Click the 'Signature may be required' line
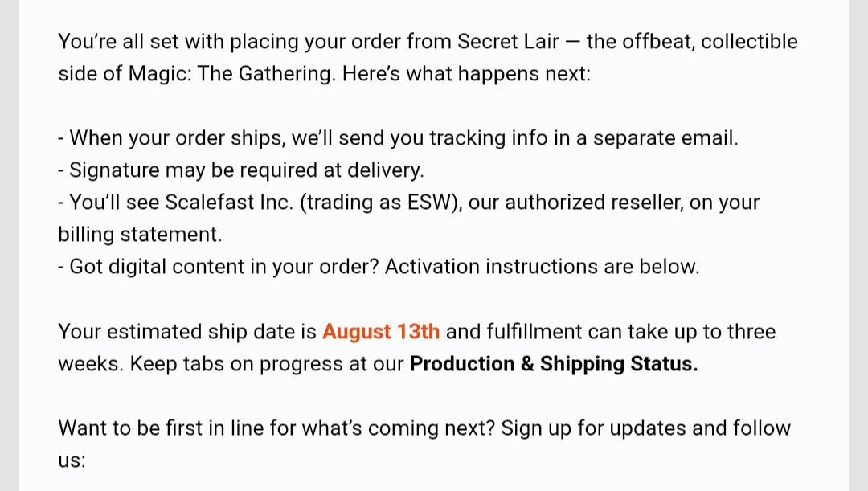 point(241,170)
